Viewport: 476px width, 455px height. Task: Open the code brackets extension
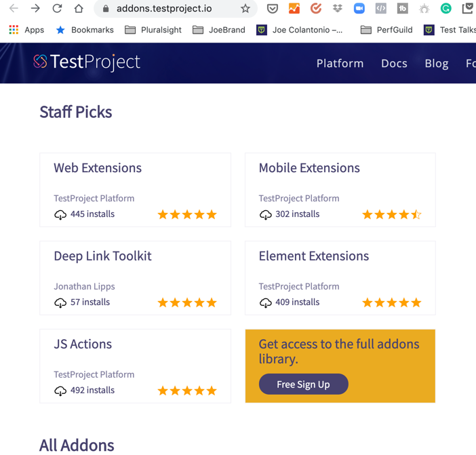pos(381,9)
